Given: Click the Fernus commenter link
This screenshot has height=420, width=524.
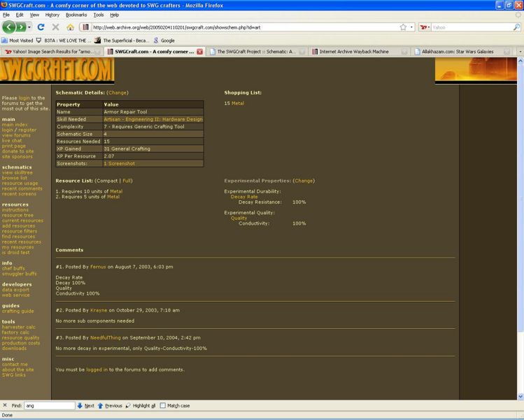Looking at the screenshot, I should [98, 267].
